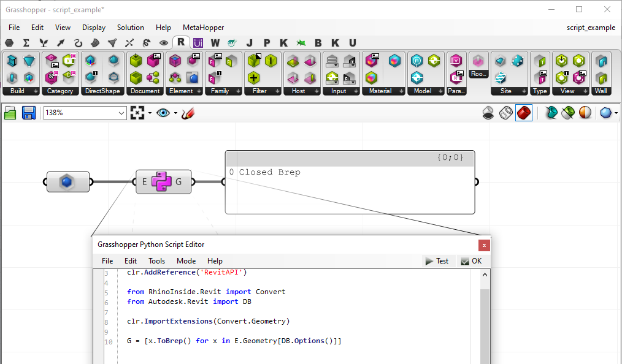Click the Open file folder icon
The height and width of the screenshot is (364, 622).
(x=10, y=113)
